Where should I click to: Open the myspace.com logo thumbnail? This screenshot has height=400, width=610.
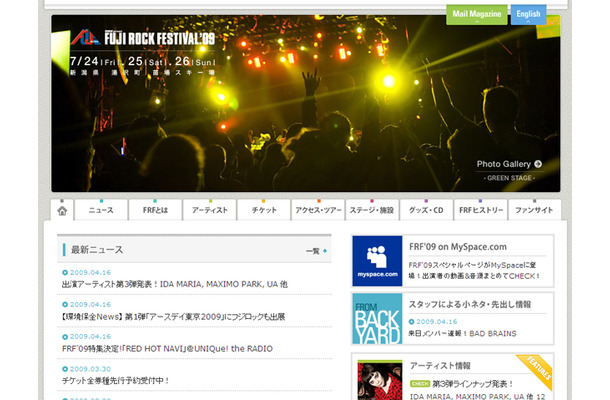point(377,261)
